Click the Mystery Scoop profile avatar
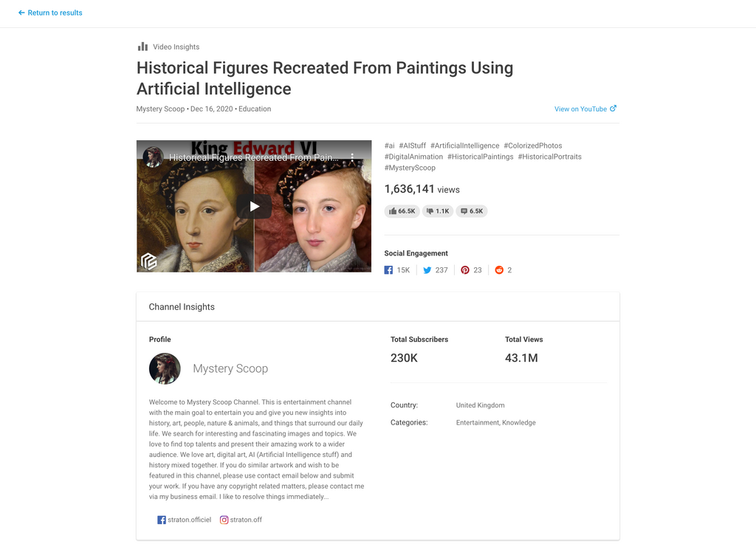Image resolution: width=756 pixels, height=547 pixels. (165, 368)
